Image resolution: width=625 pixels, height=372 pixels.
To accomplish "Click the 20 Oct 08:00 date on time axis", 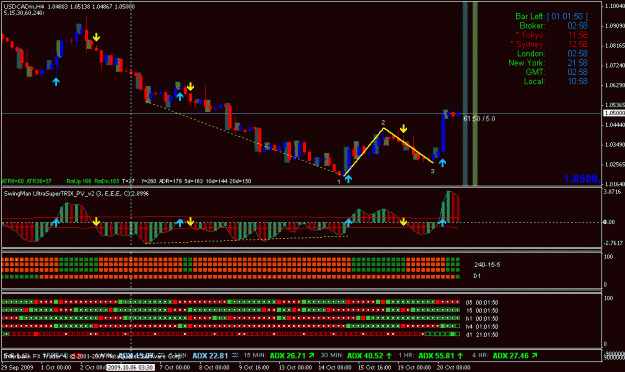I will (454, 367).
